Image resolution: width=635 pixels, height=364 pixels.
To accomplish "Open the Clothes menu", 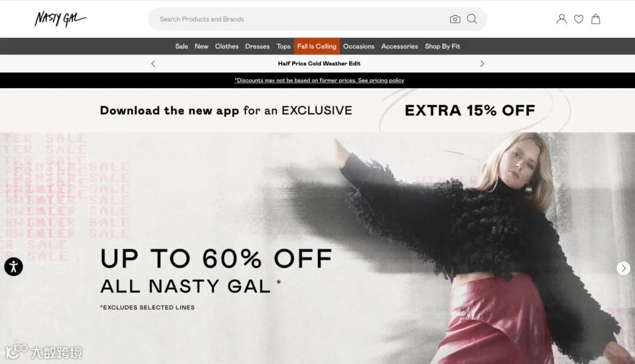I will click(x=226, y=46).
